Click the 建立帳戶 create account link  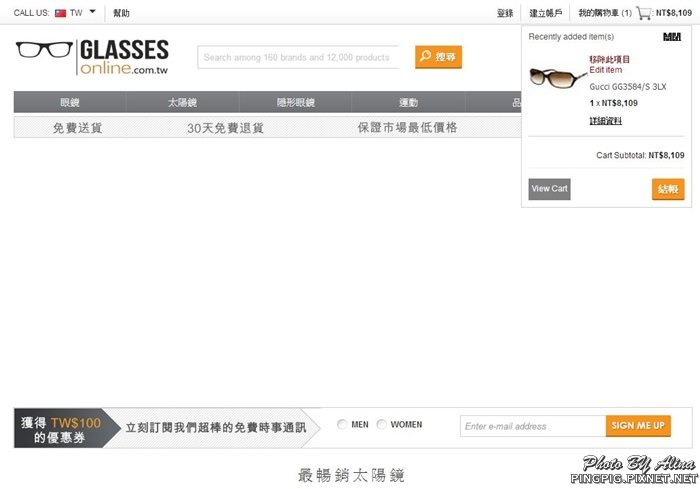(546, 13)
